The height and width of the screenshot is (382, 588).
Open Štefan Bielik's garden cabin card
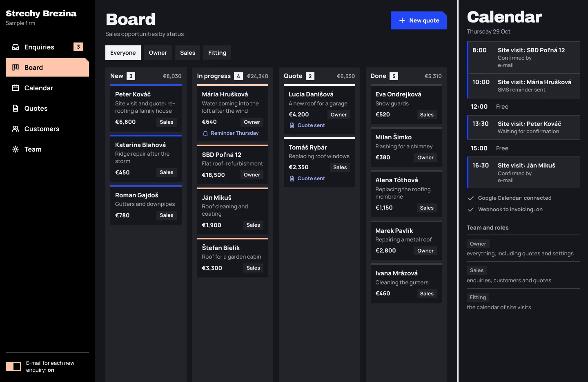coord(233,258)
